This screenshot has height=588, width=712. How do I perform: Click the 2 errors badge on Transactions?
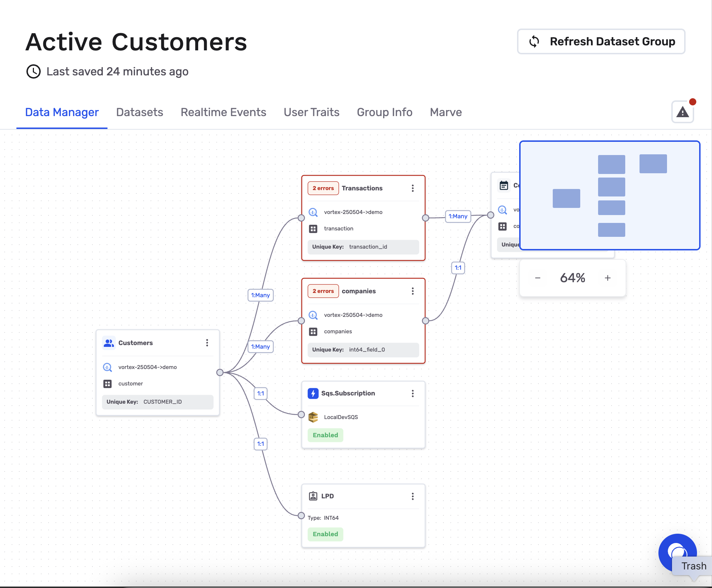click(323, 188)
